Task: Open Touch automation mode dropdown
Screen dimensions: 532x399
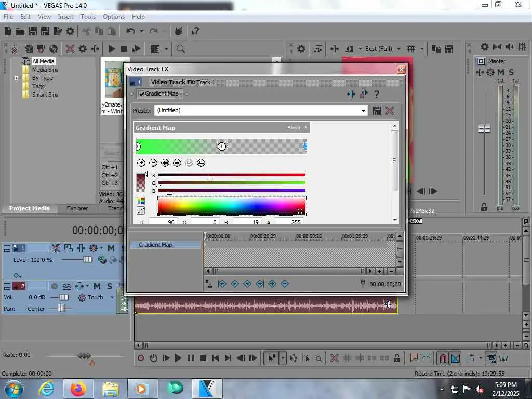Action: pos(112,297)
